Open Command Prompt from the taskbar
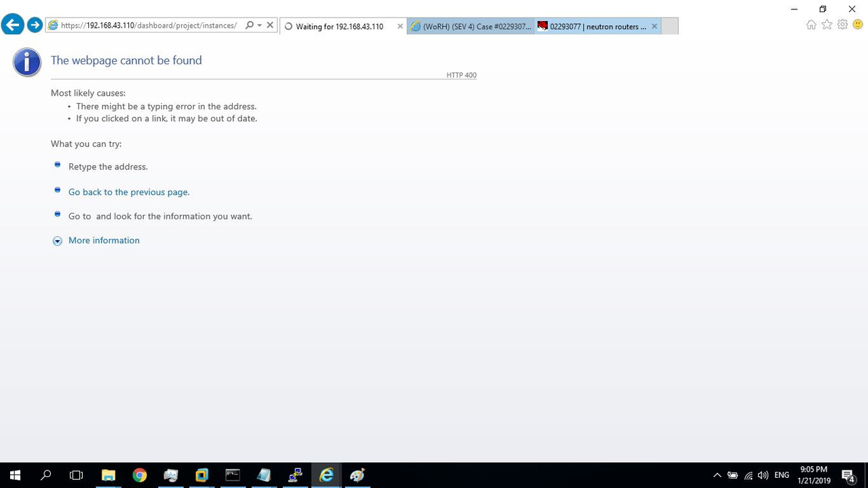The image size is (868, 488). coord(233,475)
